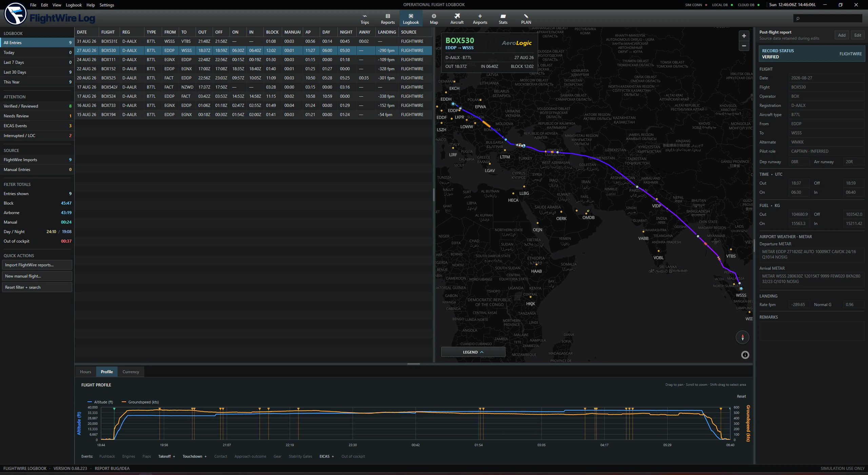Toggle the Engines event markers

[129, 456]
